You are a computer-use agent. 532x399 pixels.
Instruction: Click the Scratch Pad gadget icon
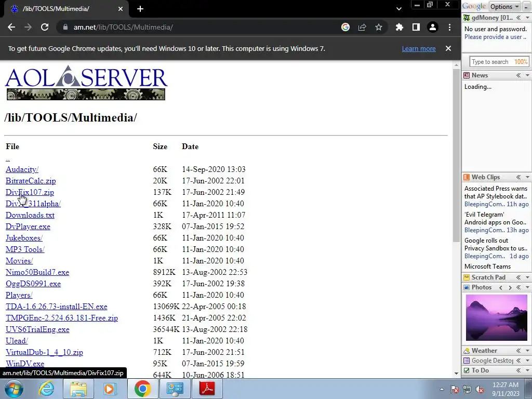467,277
